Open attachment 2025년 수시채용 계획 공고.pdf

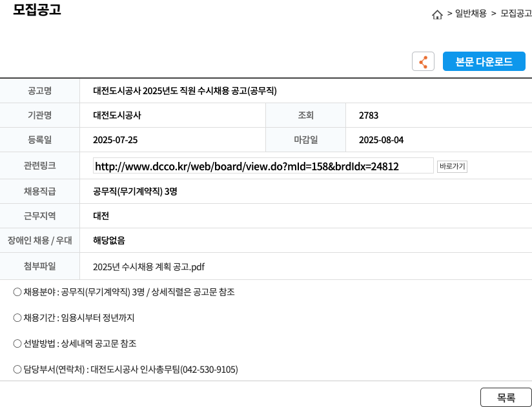(x=148, y=267)
